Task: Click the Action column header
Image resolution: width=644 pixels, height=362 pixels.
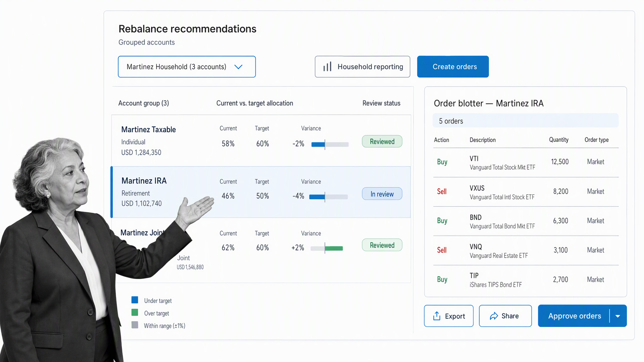Action: point(441,140)
